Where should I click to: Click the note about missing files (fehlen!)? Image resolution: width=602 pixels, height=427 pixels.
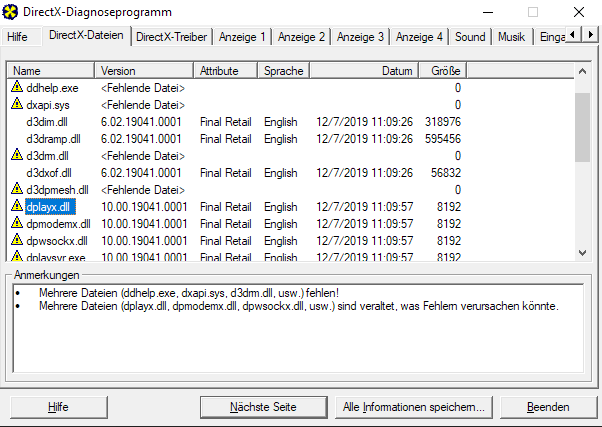pos(189,293)
